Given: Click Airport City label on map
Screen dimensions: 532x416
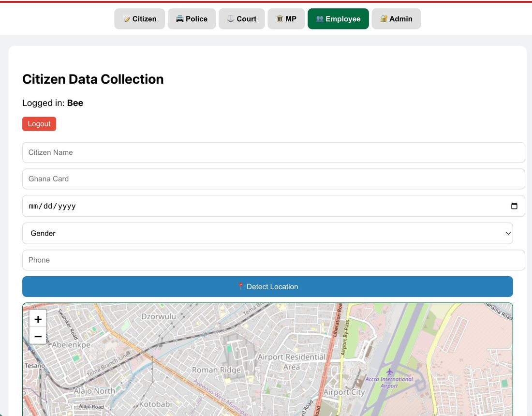Looking at the screenshot, I should pyautogui.click(x=344, y=392).
